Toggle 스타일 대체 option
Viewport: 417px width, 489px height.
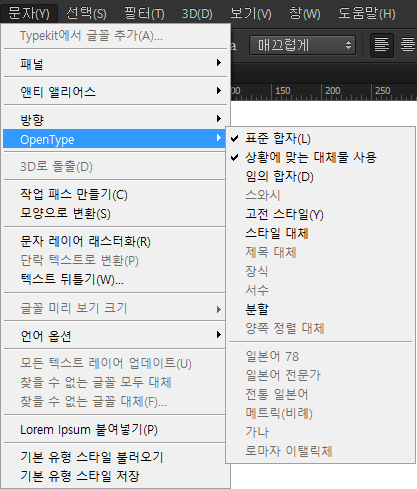pos(320,233)
